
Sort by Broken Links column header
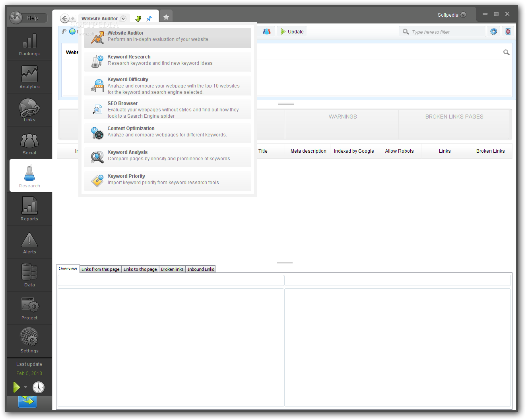tap(490, 151)
